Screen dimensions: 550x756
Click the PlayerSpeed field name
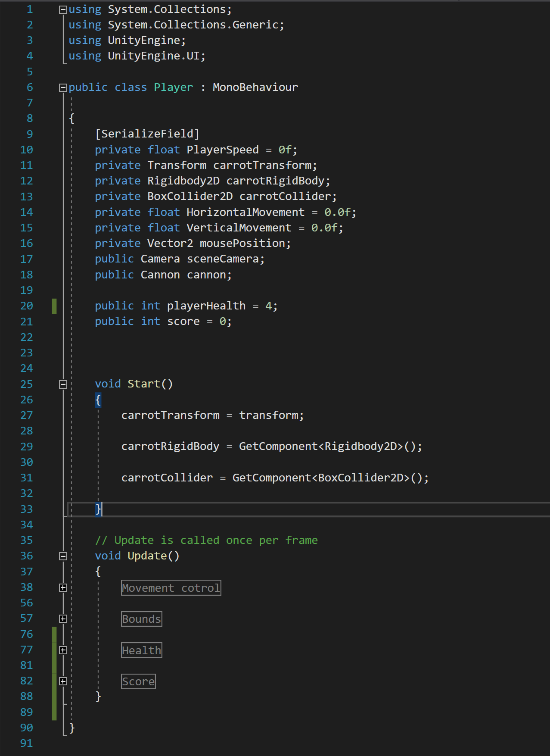click(223, 150)
